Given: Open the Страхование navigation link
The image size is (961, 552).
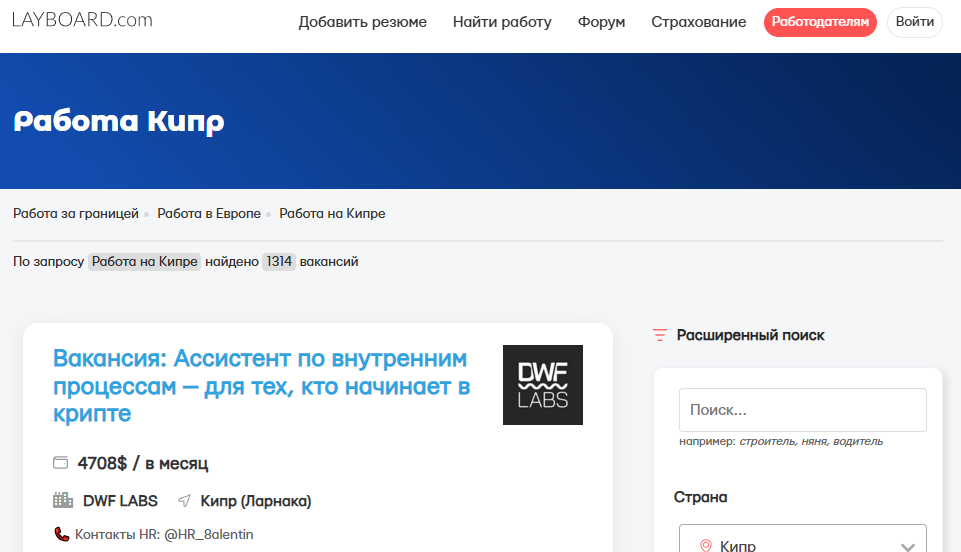Looking at the screenshot, I should pos(699,22).
